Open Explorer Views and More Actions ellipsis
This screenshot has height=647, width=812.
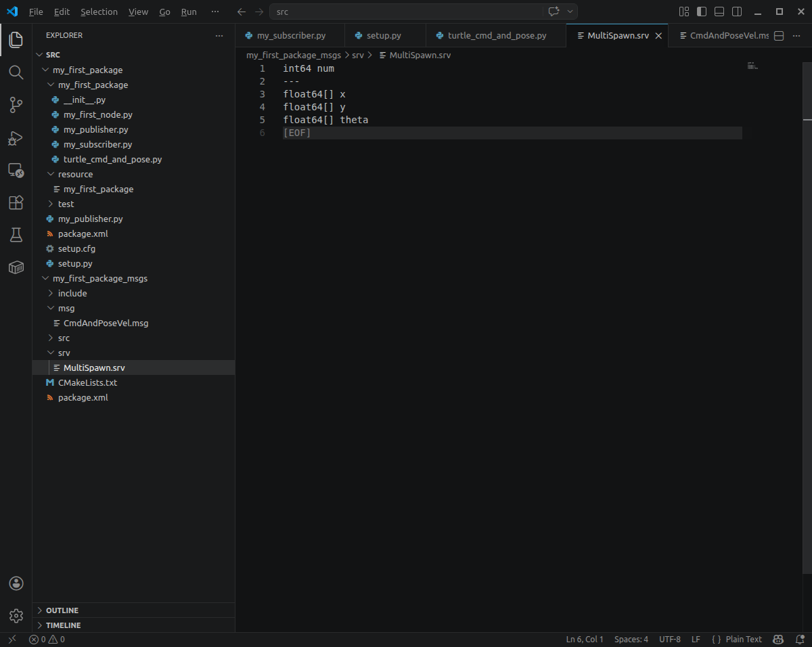pos(219,35)
